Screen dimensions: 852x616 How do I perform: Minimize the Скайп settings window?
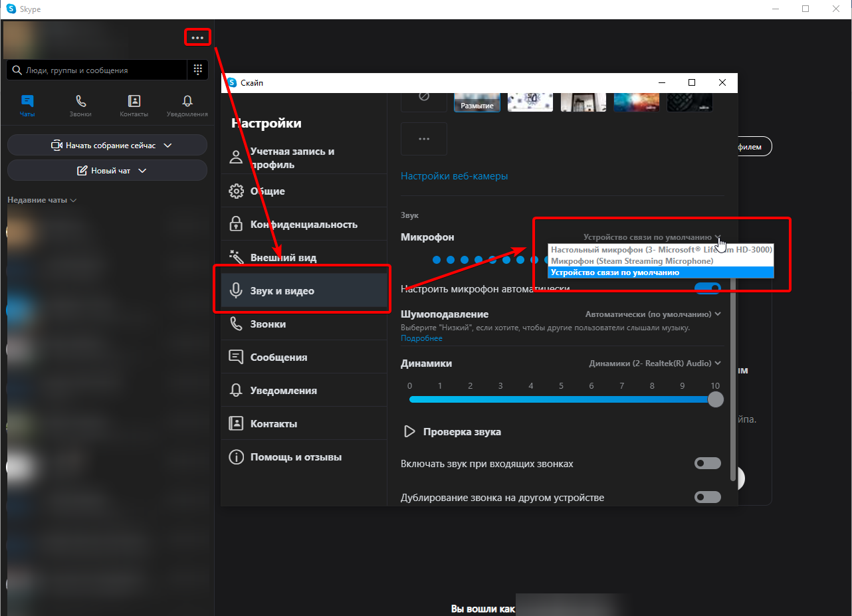pos(661,83)
